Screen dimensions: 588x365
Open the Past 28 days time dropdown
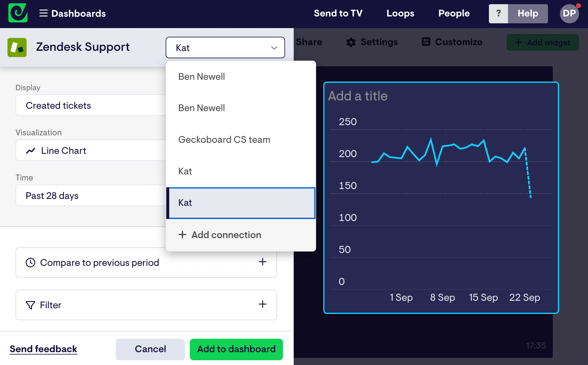tap(91, 195)
